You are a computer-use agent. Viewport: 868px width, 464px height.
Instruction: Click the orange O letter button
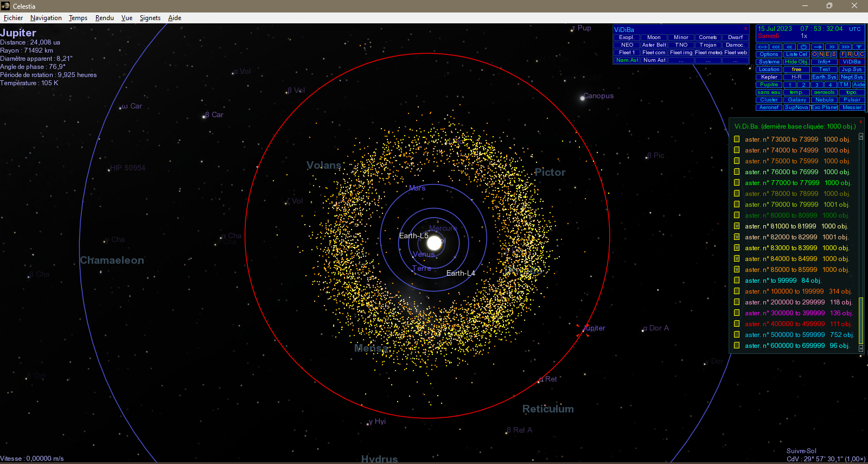[814, 54]
